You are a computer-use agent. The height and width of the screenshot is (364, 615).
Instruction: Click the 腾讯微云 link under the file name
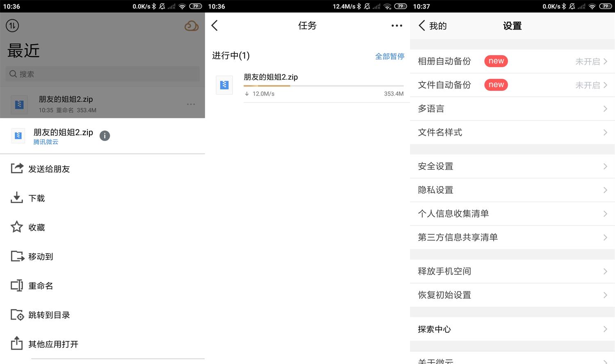click(x=46, y=142)
